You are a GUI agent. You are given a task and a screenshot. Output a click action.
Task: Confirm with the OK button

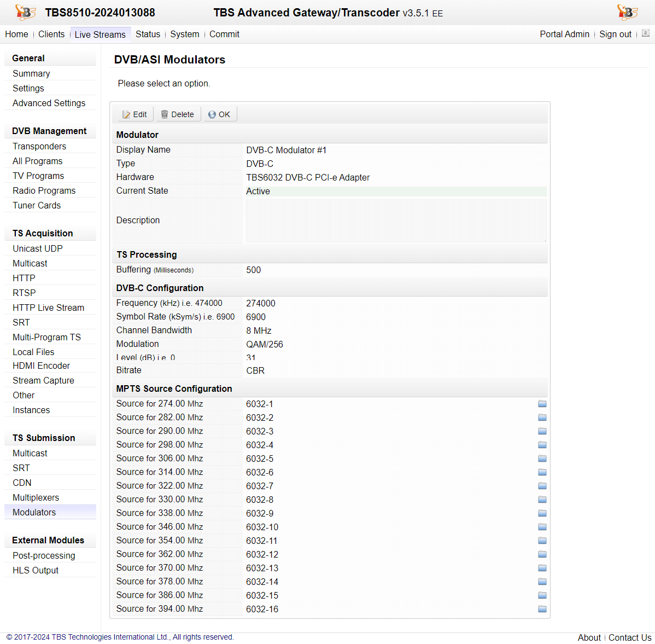(x=220, y=114)
